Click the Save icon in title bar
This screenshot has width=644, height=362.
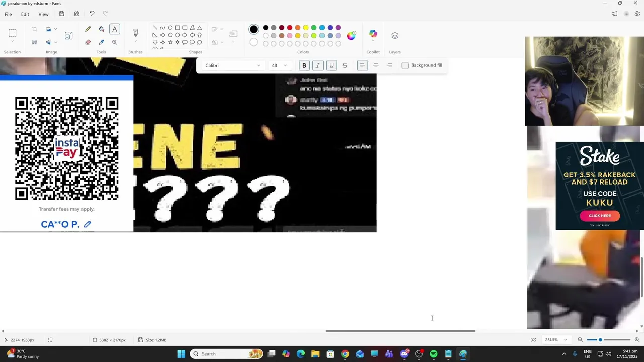[x=61, y=14]
